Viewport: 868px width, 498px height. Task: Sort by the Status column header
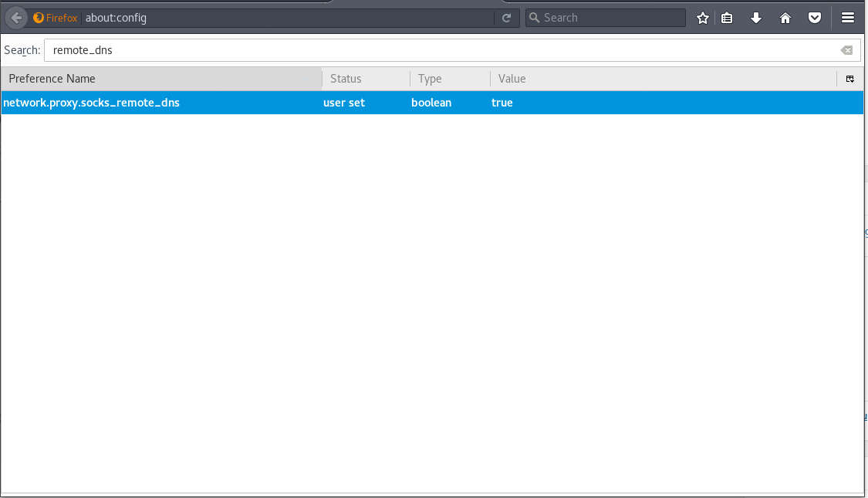[366, 79]
